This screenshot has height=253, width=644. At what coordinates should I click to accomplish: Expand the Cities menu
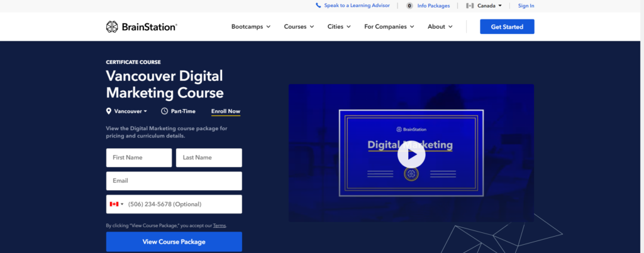click(339, 26)
